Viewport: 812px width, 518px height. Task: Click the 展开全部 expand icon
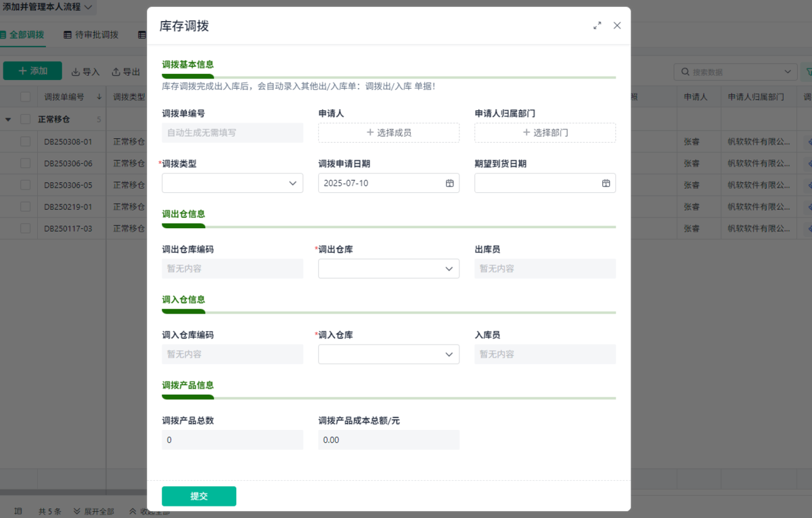[x=77, y=511]
